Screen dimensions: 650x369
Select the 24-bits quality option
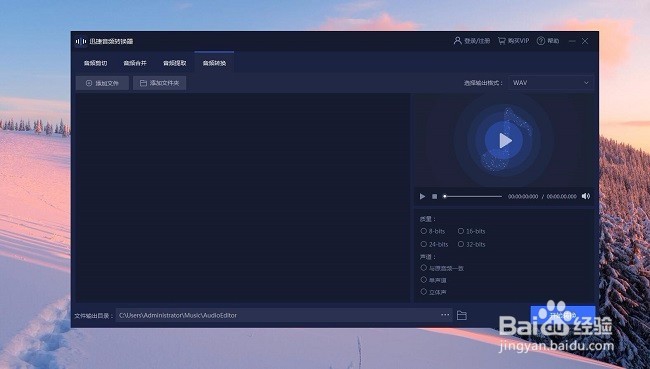(434, 244)
